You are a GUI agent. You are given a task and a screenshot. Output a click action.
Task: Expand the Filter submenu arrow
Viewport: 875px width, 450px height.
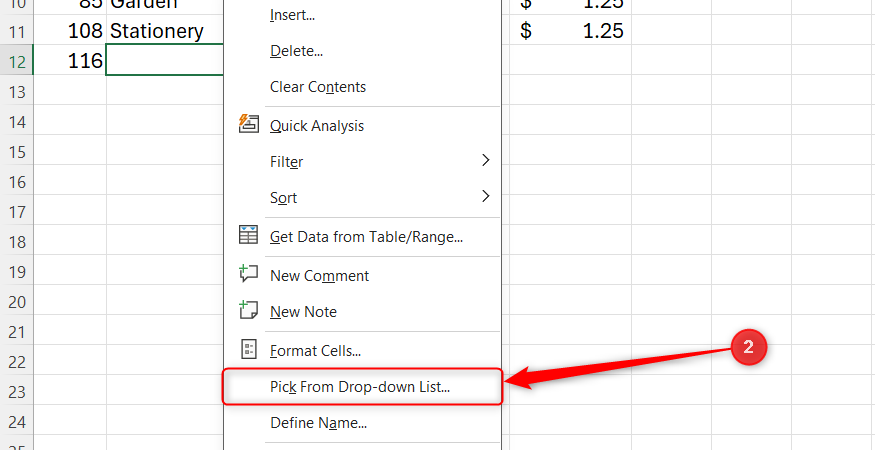(x=485, y=161)
